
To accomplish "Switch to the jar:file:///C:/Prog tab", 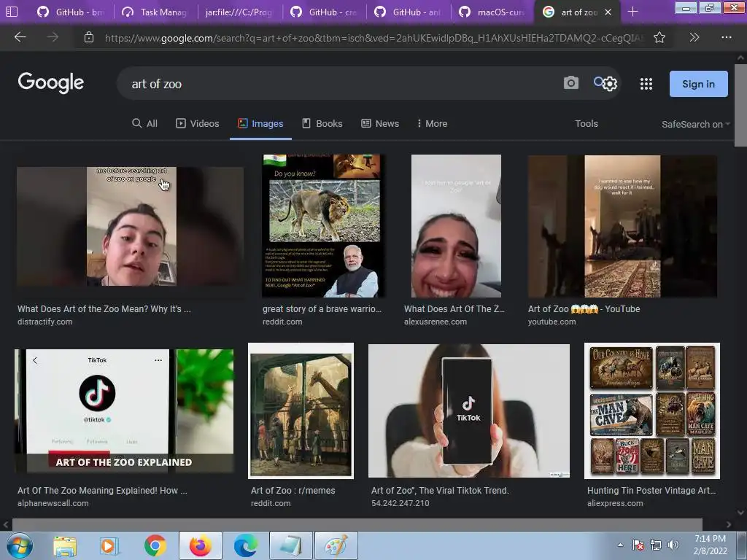I will pyautogui.click(x=239, y=12).
